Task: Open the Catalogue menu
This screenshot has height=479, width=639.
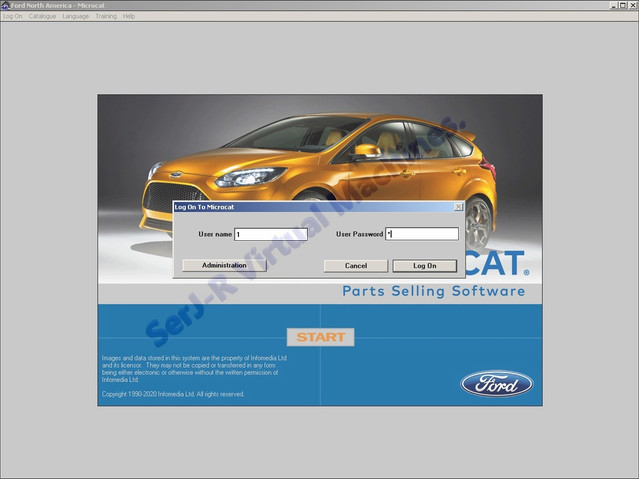Action: coord(42,16)
